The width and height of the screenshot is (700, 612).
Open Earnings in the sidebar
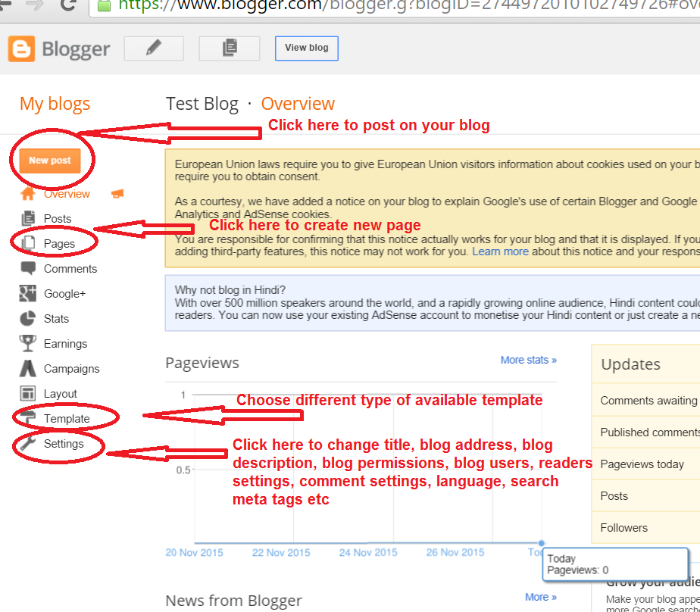click(x=65, y=344)
